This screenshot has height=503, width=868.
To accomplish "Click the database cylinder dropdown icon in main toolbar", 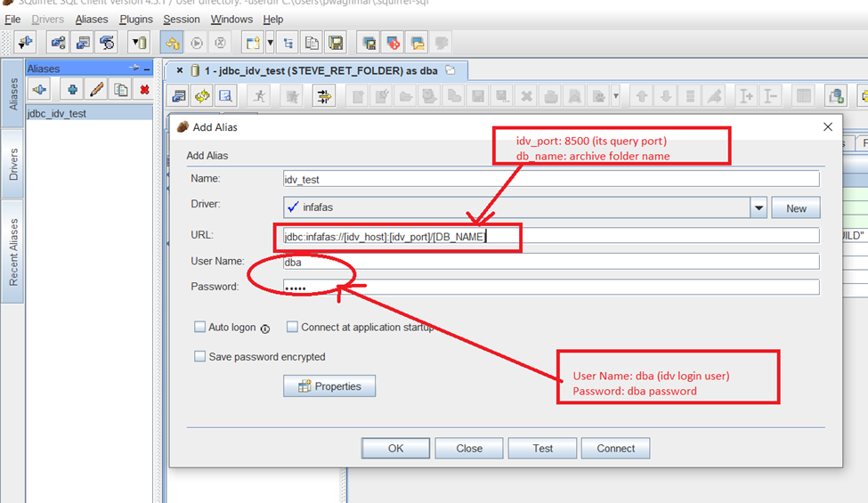I will click(x=139, y=43).
